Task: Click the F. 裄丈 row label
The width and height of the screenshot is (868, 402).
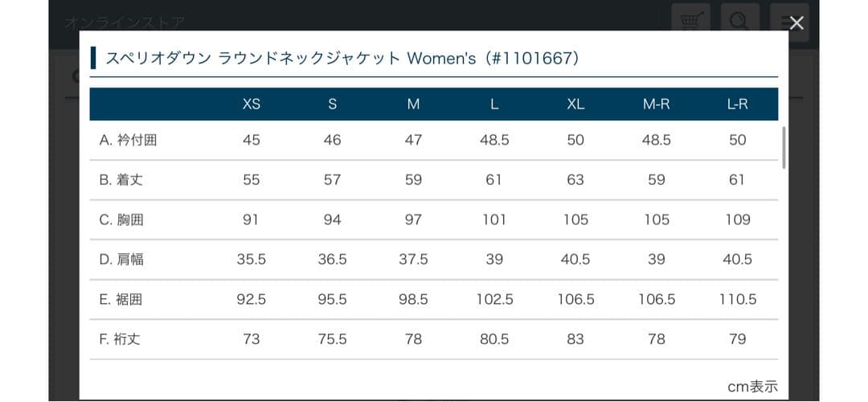Action: click(x=120, y=339)
